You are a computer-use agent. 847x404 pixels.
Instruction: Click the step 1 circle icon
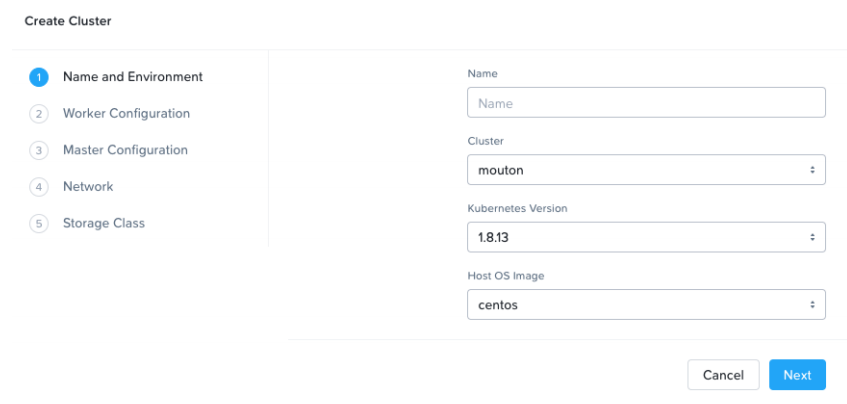coord(39,77)
